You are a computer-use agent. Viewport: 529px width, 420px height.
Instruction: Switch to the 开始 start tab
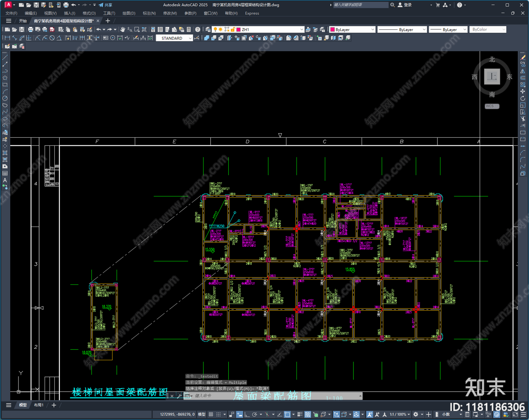coord(23,21)
